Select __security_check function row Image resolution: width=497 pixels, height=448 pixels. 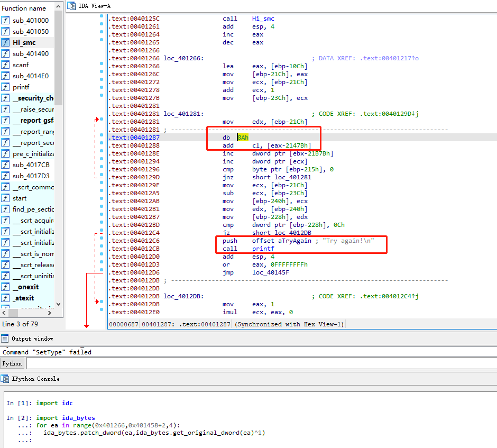(x=27, y=98)
